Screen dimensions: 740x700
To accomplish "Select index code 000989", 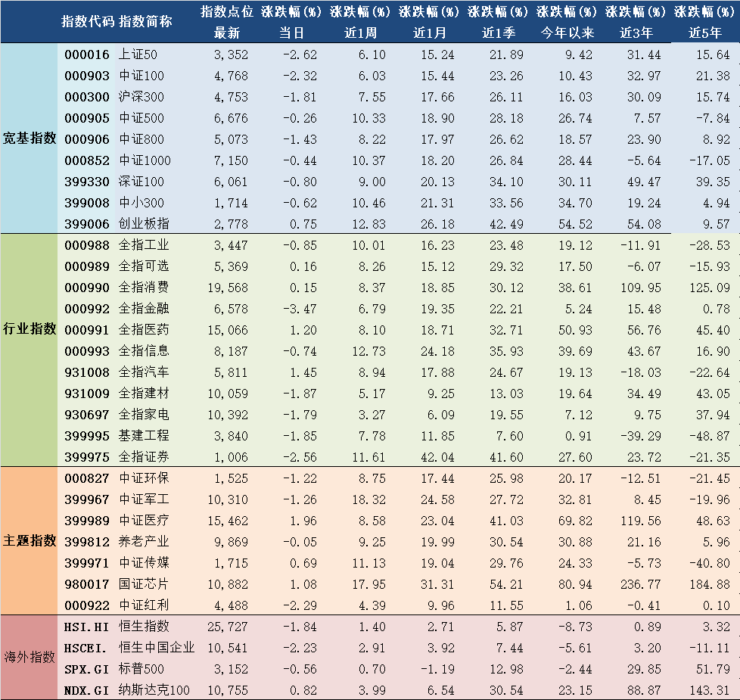I will [87, 266].
